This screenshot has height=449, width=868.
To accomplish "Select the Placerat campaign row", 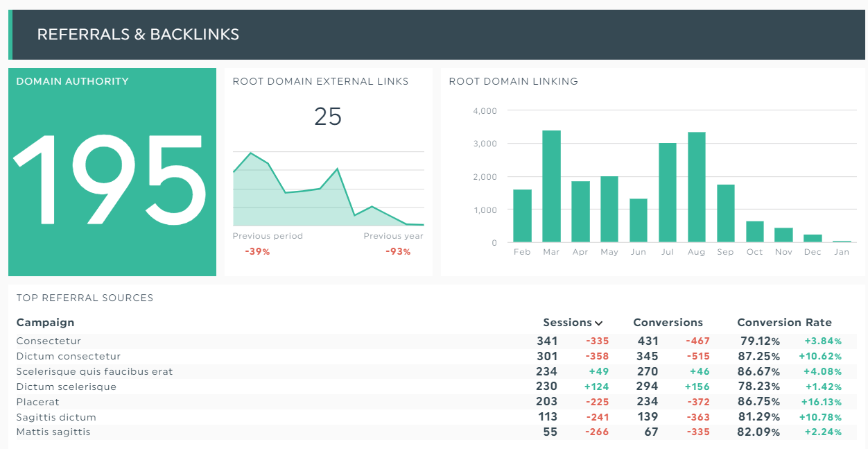I will tap(37, 402).
